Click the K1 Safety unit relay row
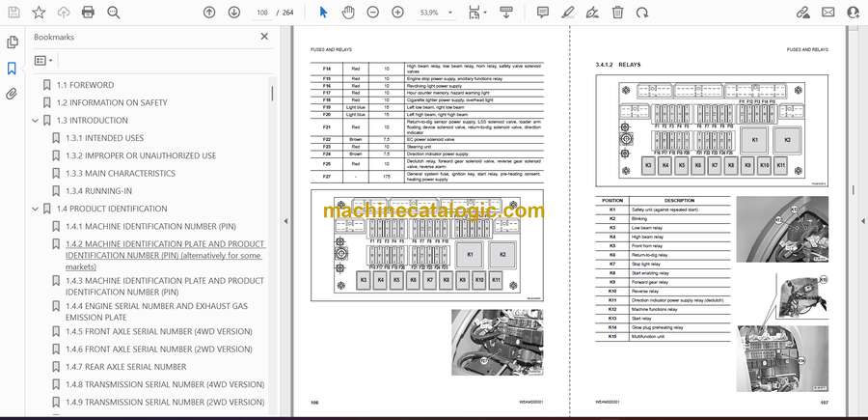This screenshot has width=868, height=420. coord(664,210)
